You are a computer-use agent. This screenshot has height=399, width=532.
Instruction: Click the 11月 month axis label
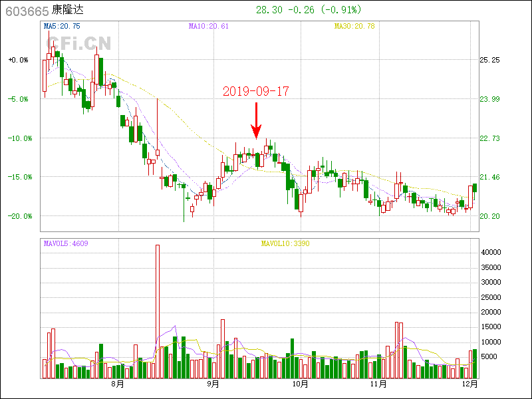(378, 384)
